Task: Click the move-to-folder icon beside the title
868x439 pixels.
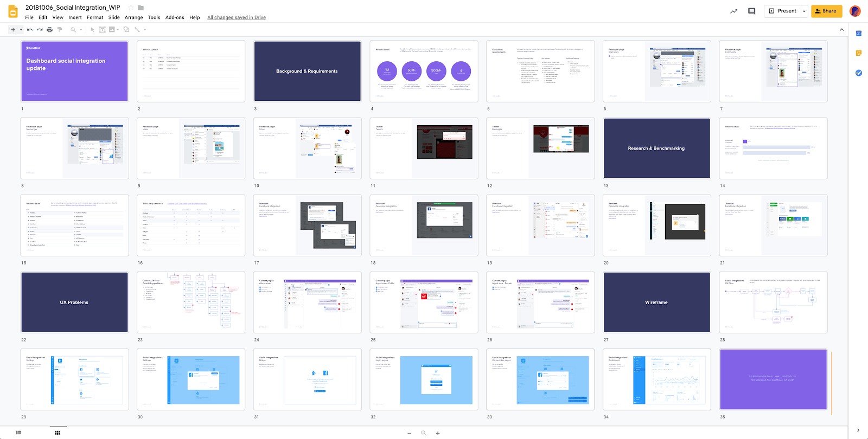Action: [141, 8]
